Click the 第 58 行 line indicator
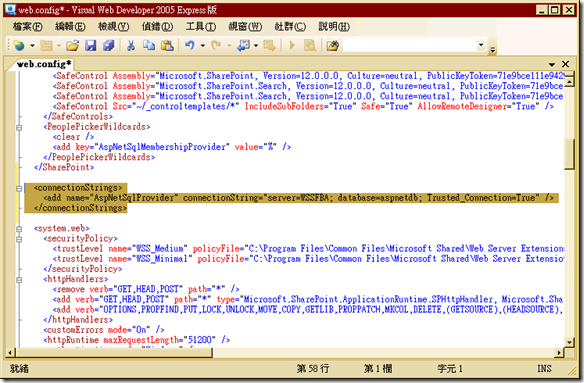584x383 pixels. point(313,369)
